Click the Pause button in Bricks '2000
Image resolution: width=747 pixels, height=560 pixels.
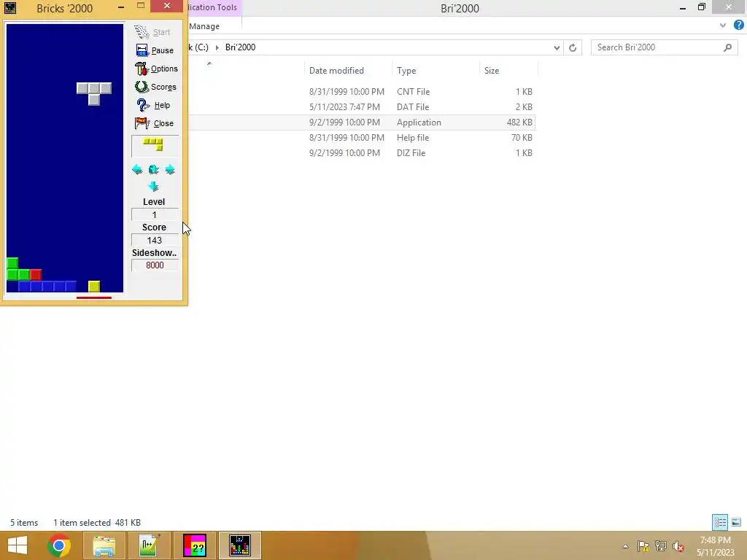coord(155,50)
